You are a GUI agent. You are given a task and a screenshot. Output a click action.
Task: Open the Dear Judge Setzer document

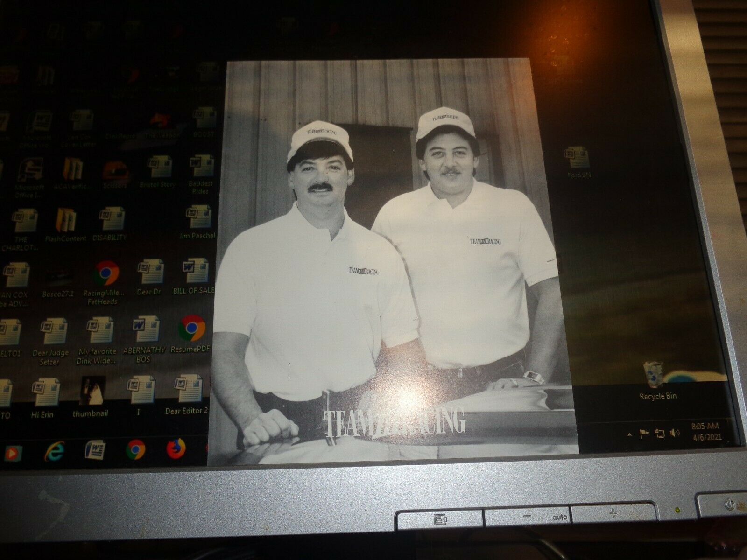coord(51,342)
